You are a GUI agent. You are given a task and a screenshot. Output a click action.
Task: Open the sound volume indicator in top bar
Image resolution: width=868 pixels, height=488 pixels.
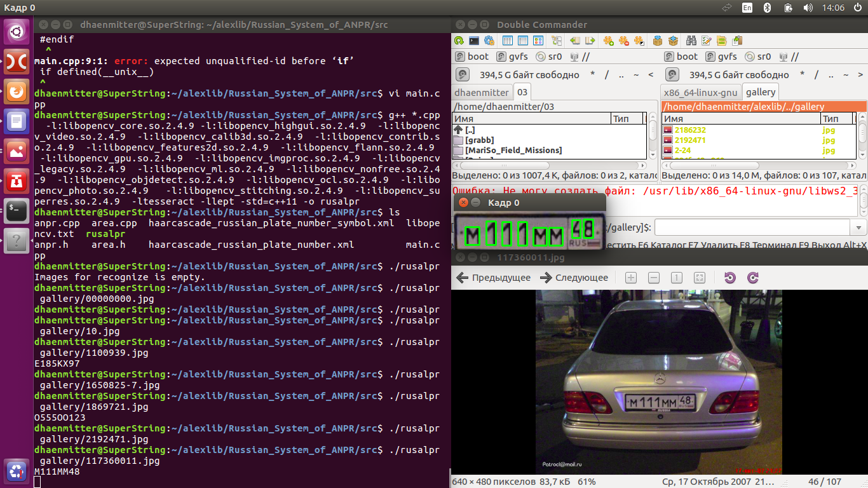coord(808,8)
